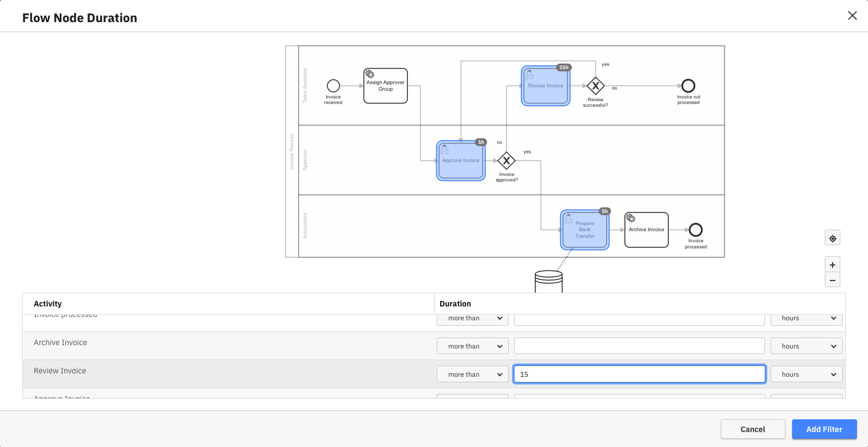Image resolution: width=868 pixels, height=447 pixels.
Task: Zoom out the diagram with minus button
Action: pyautogui.click(x=833, y=279)
